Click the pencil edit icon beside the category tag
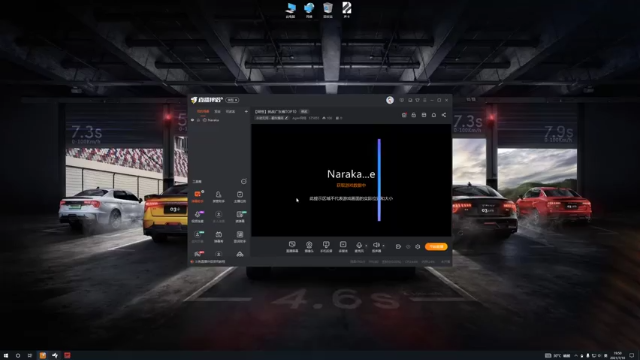The image size is (640, 360). tap(286, 118)
